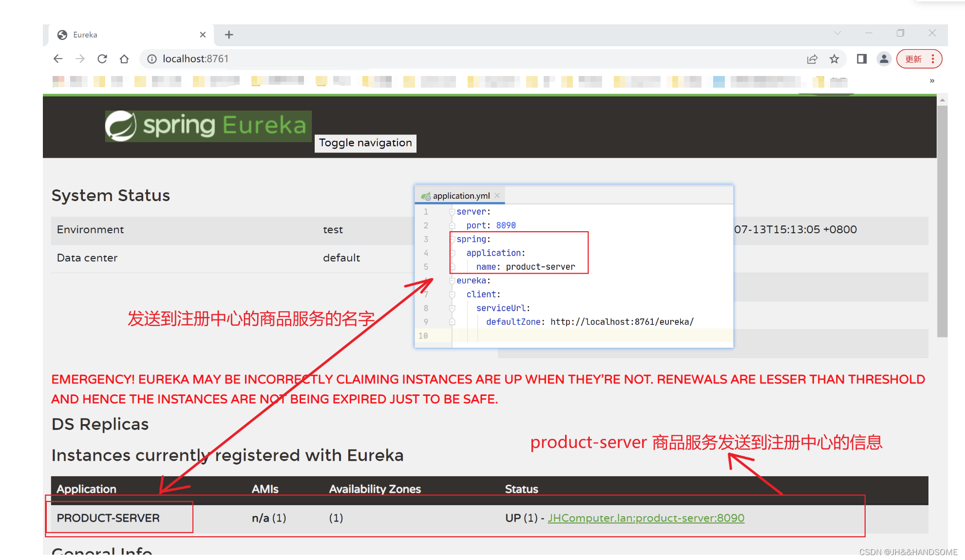The width and height of the screenshot is (965, 560).
Task: Click the red EMERGENCY warning message
Action: click(x=488, y=389)
